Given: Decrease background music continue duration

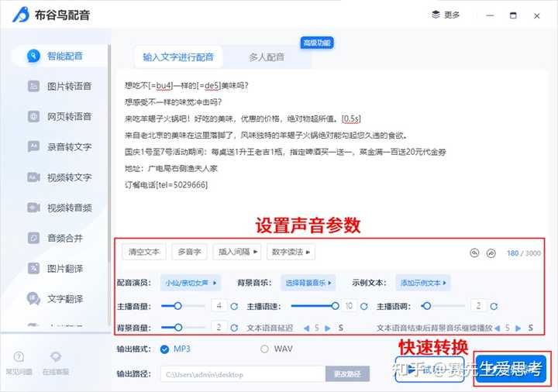Looking at the screenshot, I should [498, 328].
